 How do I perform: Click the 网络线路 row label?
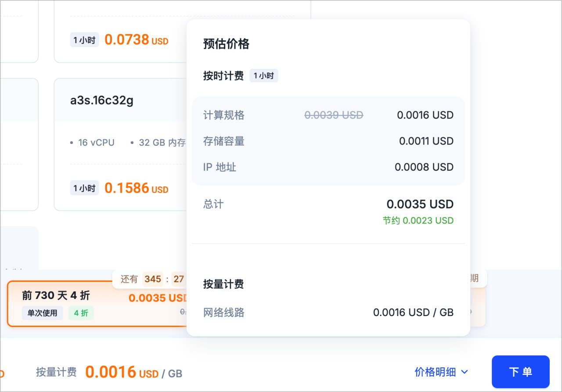pos(224,313)
